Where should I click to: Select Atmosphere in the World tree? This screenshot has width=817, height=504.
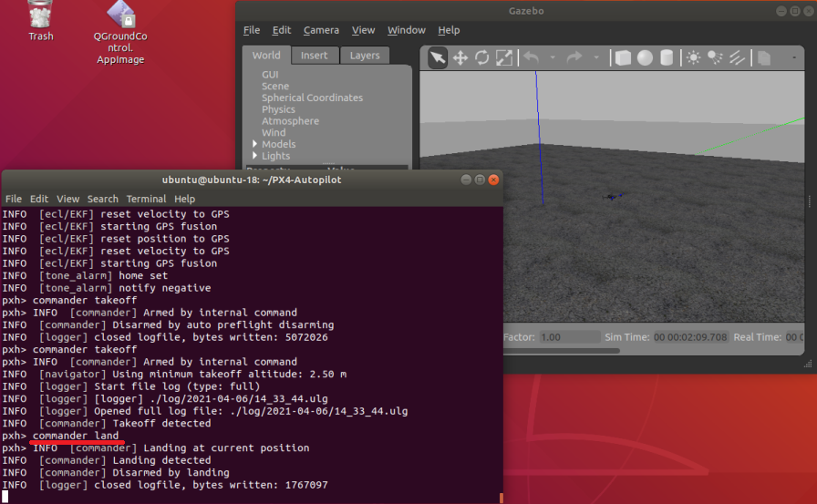(290, 121)
